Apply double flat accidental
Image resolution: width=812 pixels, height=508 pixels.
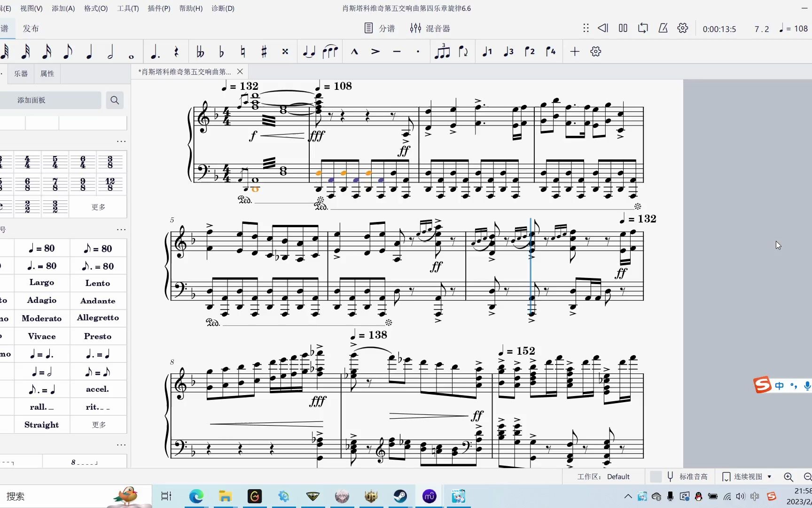point(200,52)
